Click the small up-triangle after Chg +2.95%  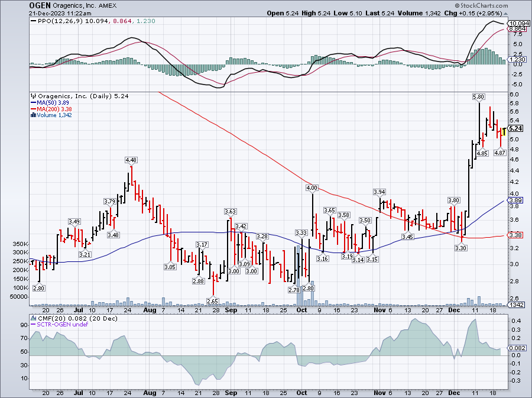pos(505,14)
